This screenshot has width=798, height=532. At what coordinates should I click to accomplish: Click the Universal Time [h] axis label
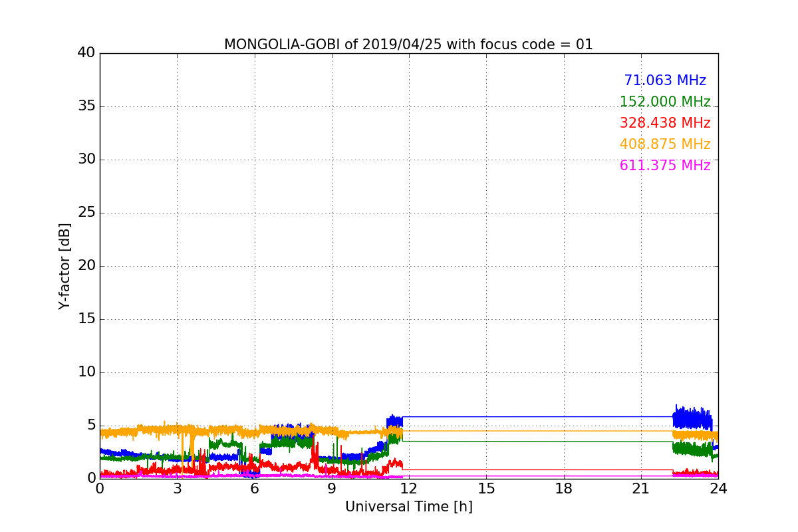pos(409,507)
